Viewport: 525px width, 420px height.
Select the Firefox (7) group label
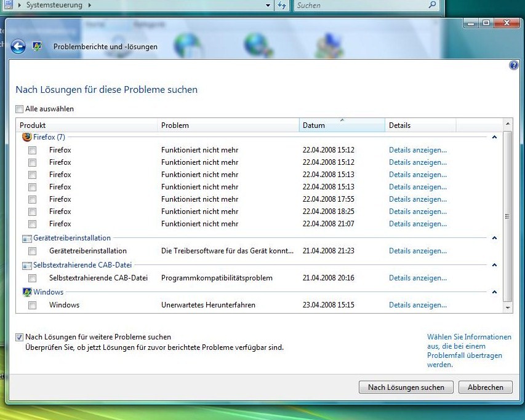point(49,137)
